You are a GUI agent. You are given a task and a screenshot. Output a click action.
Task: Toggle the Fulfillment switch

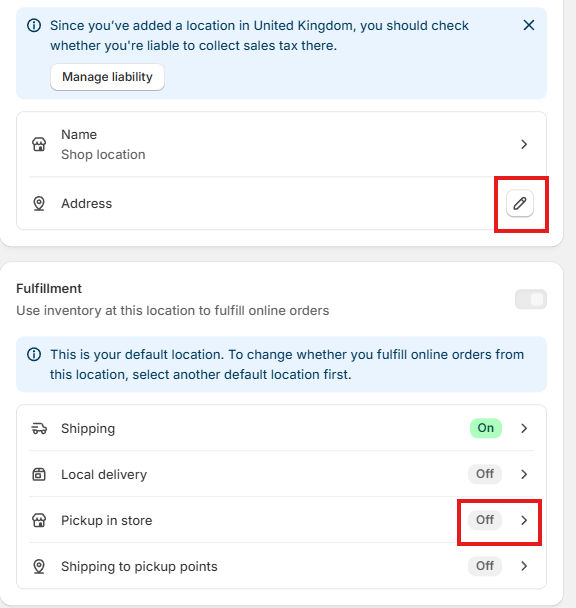click(531, 299)
